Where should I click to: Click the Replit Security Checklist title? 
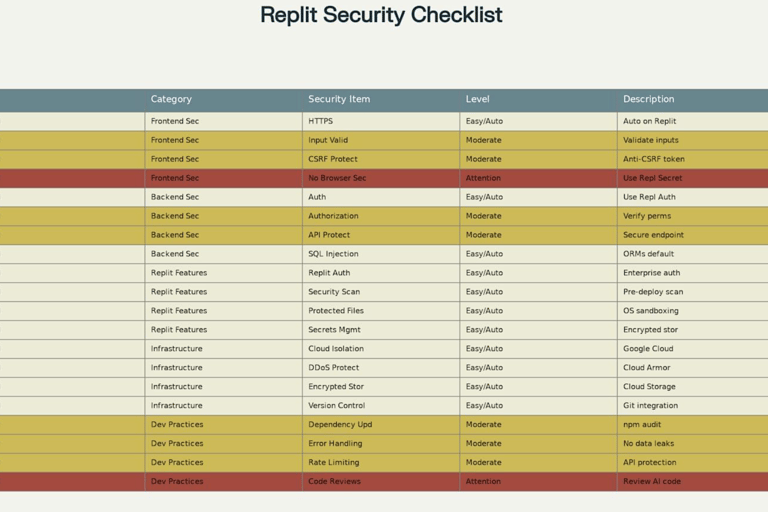(381, 15)
